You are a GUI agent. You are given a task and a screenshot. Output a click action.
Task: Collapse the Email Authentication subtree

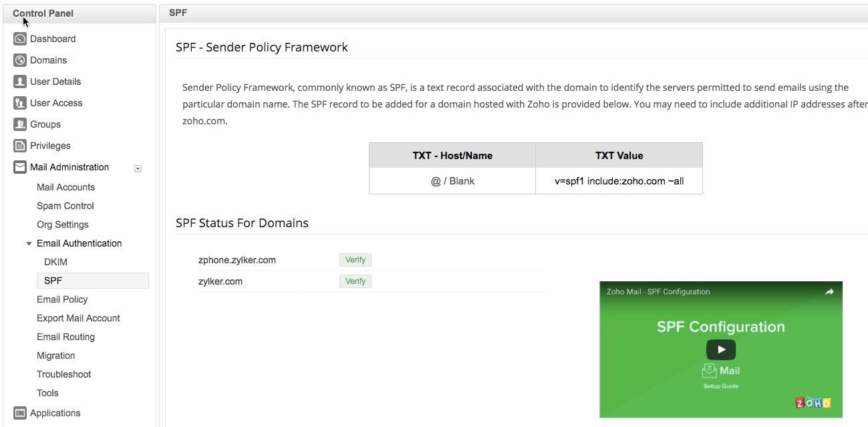[x=29, y=243]
